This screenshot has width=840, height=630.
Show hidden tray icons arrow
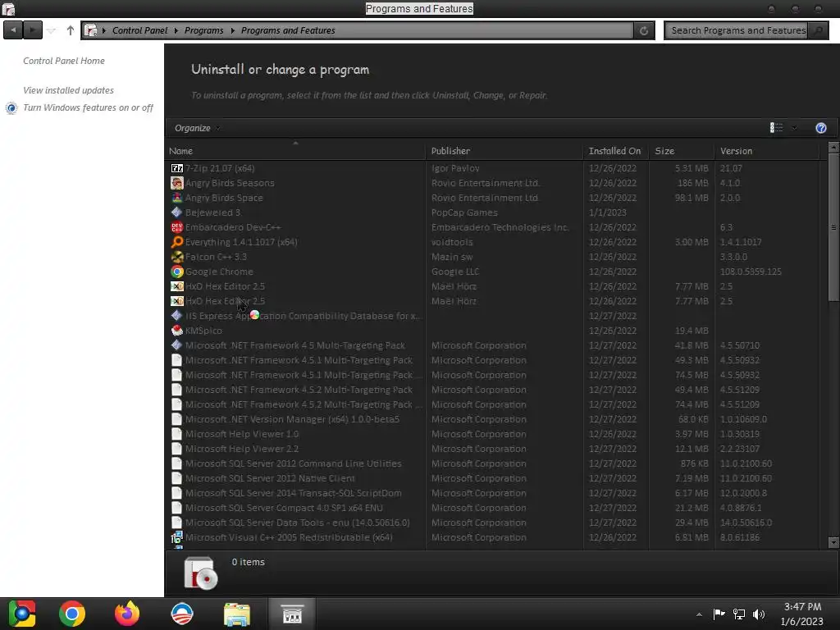[699, 614]
